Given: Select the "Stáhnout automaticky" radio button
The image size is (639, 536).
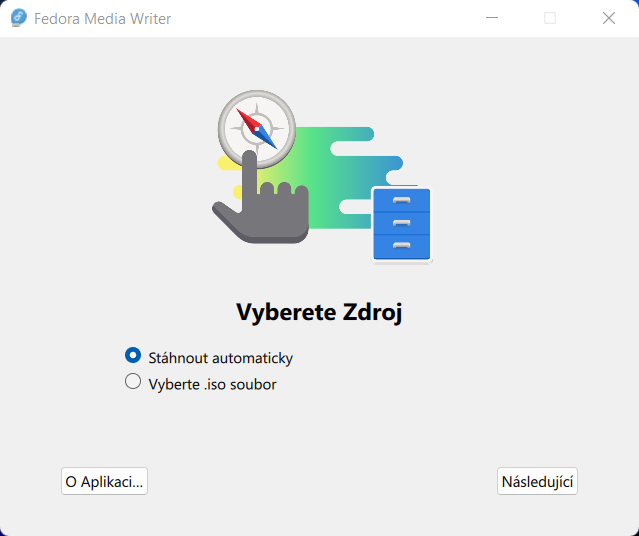Looking at the screenshot, I should pyautogui.click(x=133, y=355).
